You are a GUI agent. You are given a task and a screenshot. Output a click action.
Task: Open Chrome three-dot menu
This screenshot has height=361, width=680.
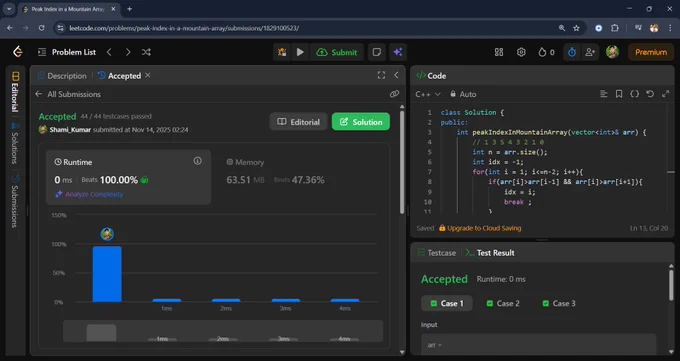(670, 28)
